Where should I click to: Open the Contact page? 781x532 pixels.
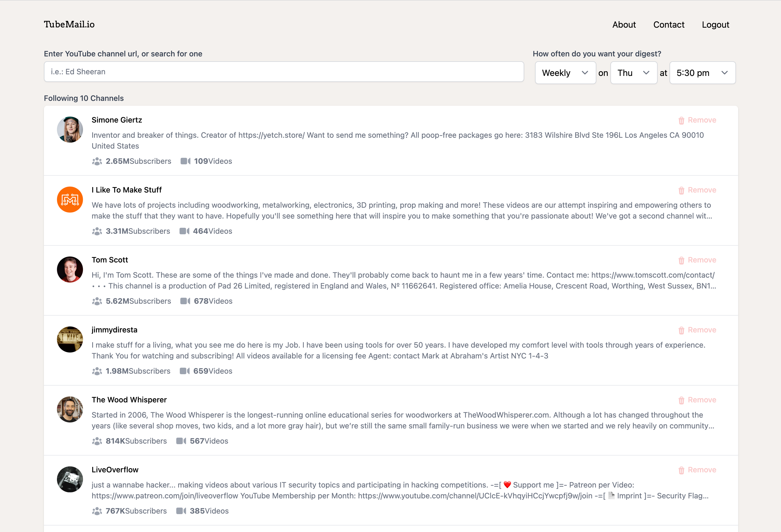[669, 25]
